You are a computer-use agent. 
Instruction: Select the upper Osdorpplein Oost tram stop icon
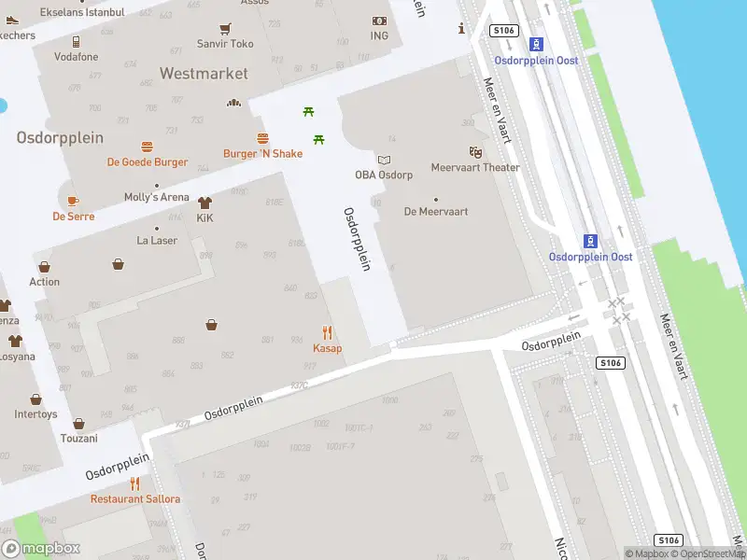tap(536, 44)
